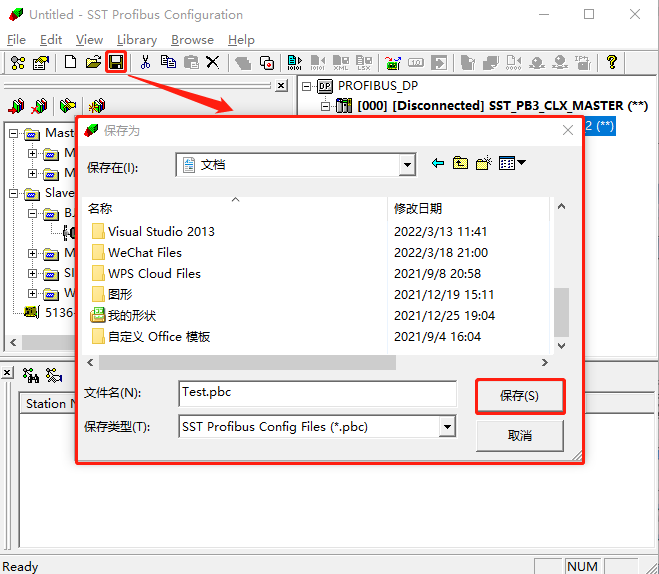Viewport: 659px width, 574px height.
Task: Collapse the SST_PB3_CLX_MASTER node
Action: (x=325, y=106)
